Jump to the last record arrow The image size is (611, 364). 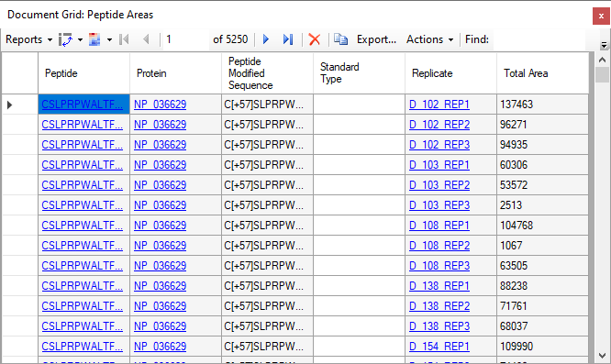[x=288, y=39]
